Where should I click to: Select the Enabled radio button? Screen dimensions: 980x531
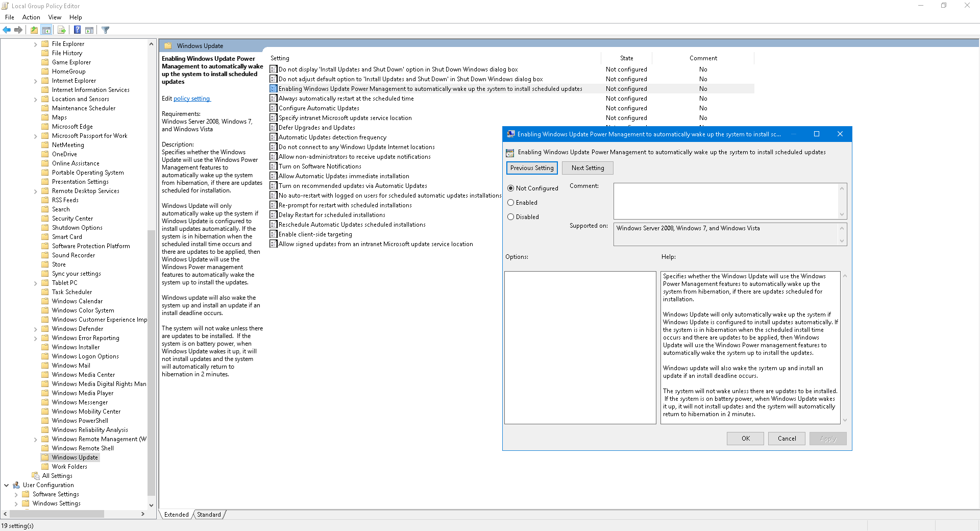pyautogui.click(x=510, y=203)
